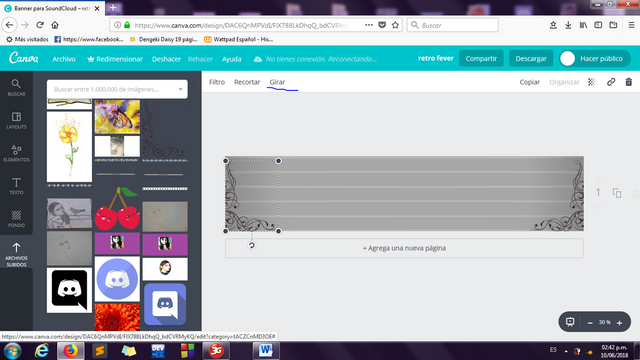The height and width of the screenshot is (360, 640).
Task: Click the cloud connection status icon
Action: 258,59
